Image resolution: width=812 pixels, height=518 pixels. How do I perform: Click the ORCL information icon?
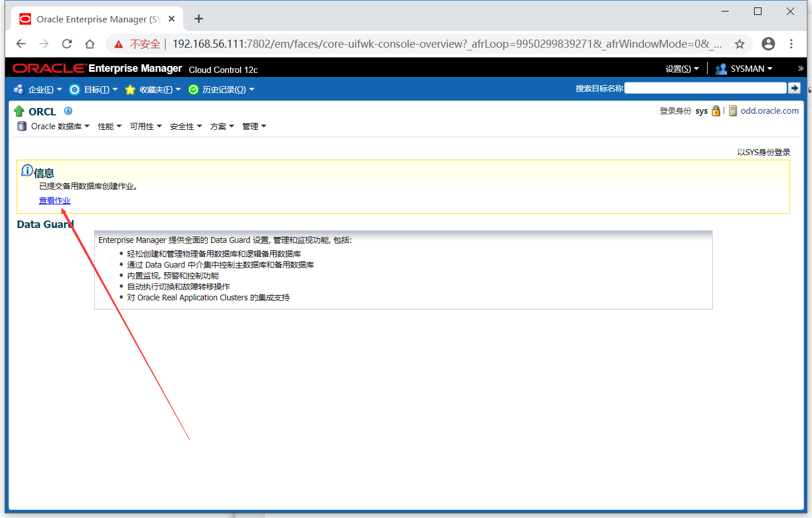click(68, 111)
